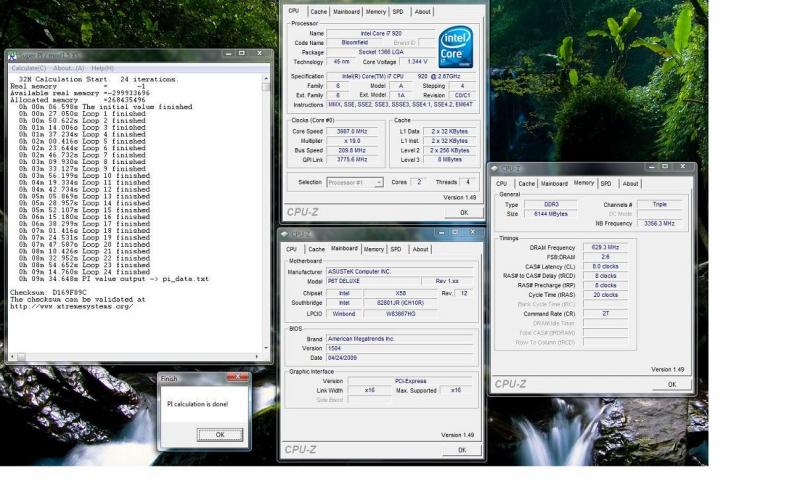800x500 pixels.
Task: Click OK in the CPU-Z Mainboard window
Action: point(462,450)
